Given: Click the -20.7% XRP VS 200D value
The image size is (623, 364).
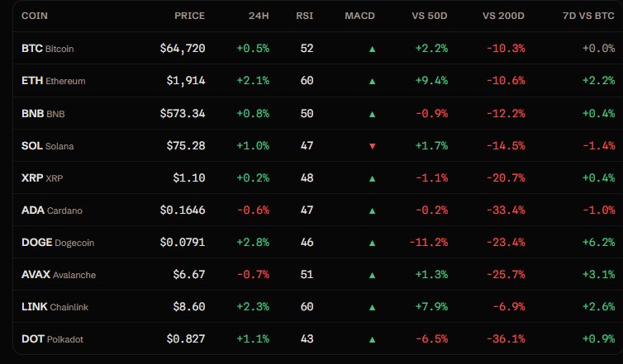Looking at the screenshot, I should (x=506, y=177).
